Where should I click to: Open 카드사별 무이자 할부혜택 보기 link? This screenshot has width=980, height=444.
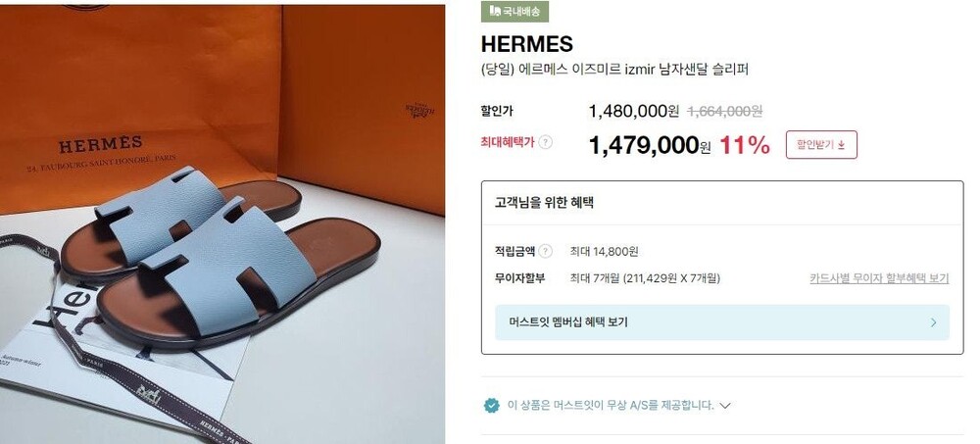click(879, 278)
